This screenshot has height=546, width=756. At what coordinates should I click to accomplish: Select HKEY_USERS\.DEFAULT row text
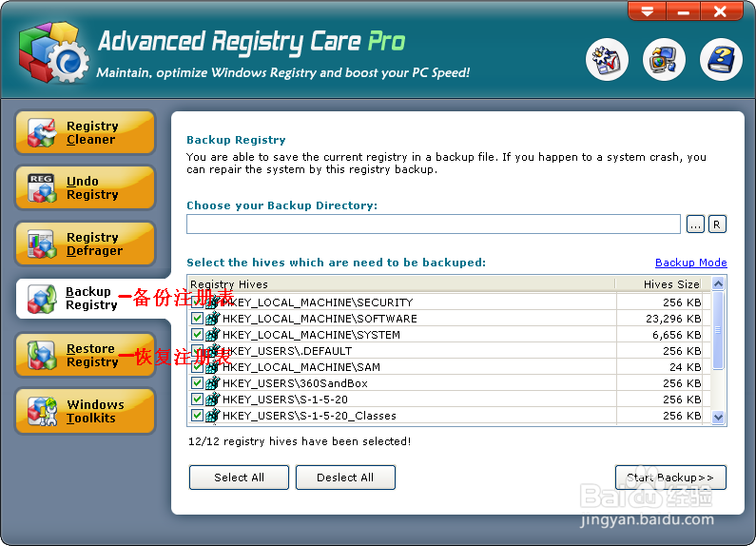pos(287,351)
